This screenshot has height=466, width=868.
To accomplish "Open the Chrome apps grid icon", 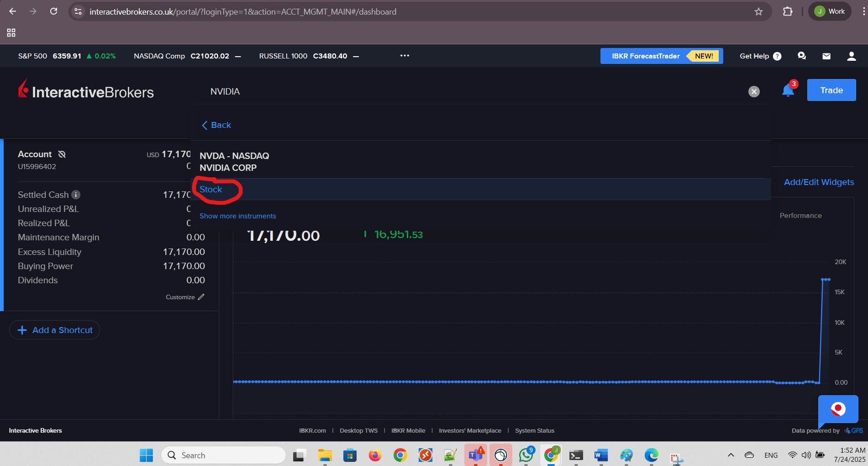I will [11, 32].
